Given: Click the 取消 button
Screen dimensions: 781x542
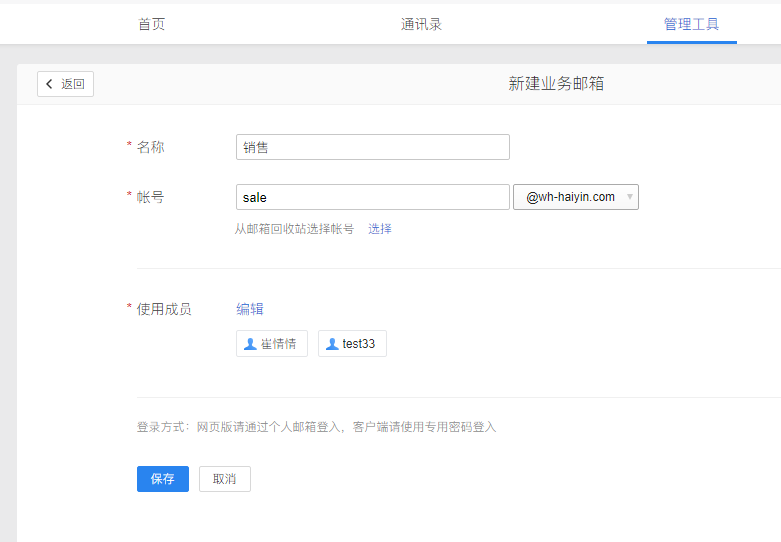Looking at the screenshot, I should click(x=224, y=479).
